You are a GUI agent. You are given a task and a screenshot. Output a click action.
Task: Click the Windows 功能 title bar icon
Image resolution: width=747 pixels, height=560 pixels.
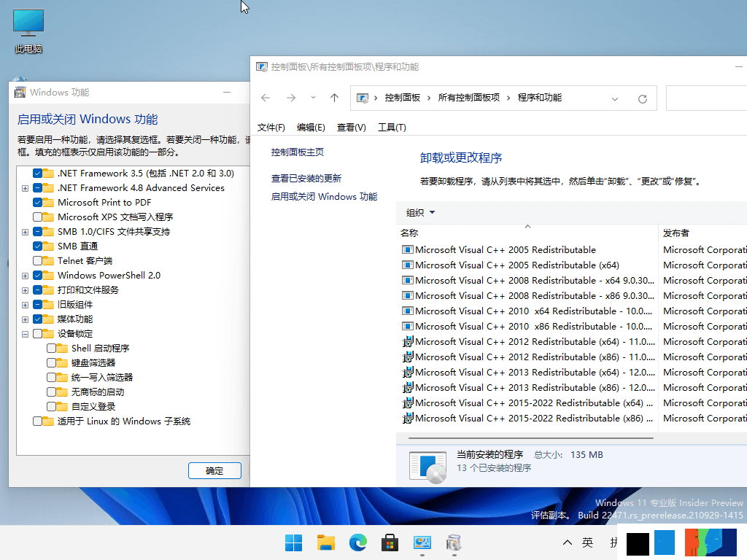coord(20,93)
